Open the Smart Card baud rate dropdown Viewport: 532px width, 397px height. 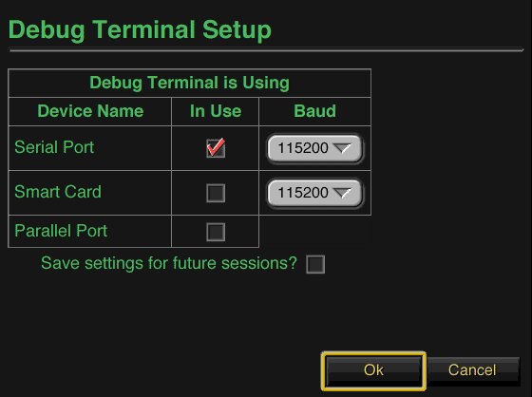coord(314,193)
